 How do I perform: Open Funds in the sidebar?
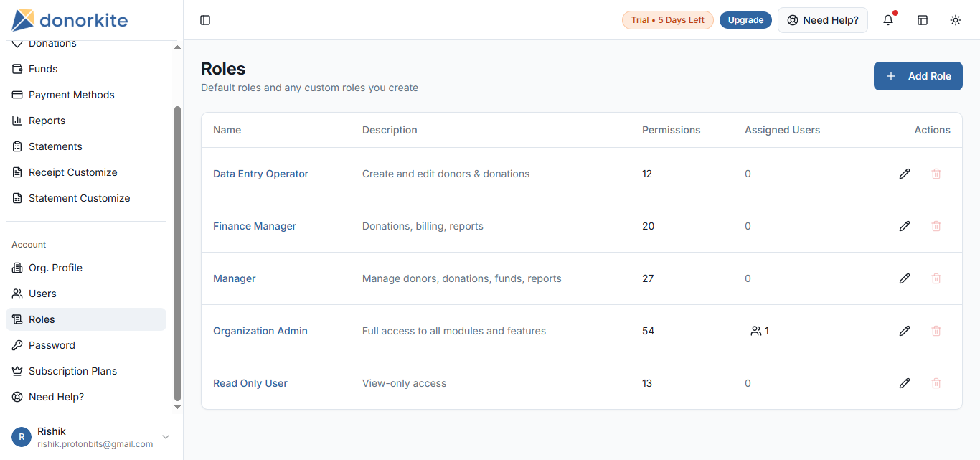(x=86, y=69)
